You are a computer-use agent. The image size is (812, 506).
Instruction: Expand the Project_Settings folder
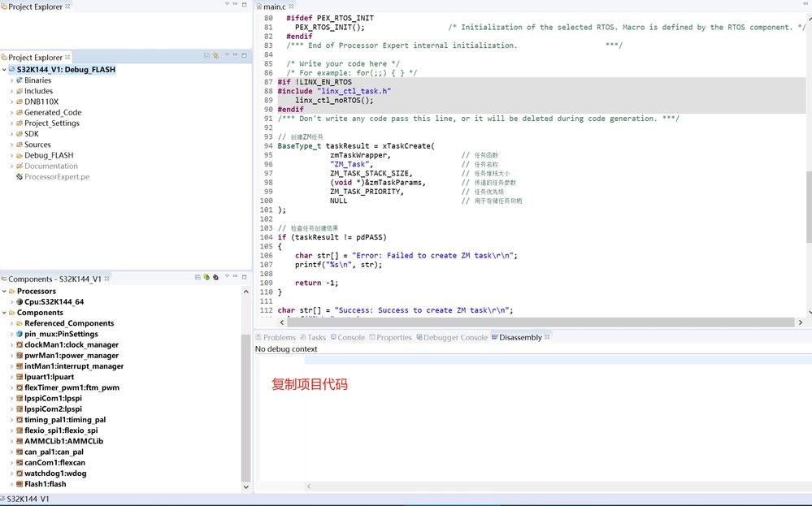coord(11,123)
